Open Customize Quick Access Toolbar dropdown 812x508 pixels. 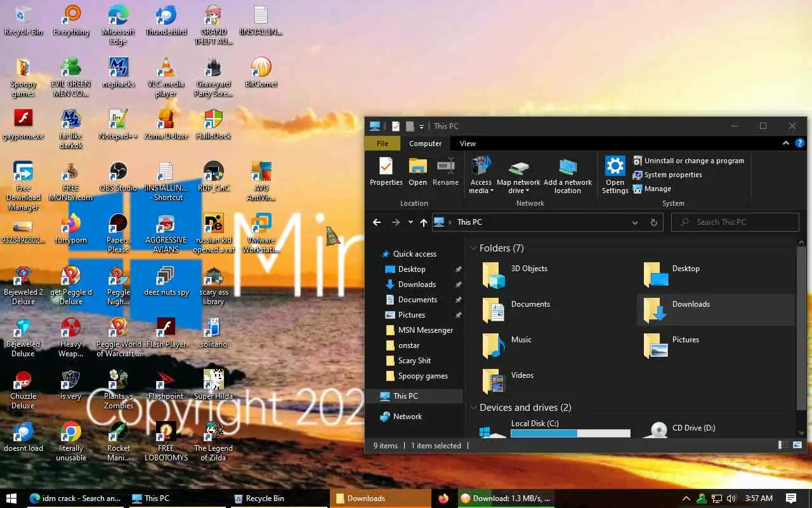[x=421, y=126]
